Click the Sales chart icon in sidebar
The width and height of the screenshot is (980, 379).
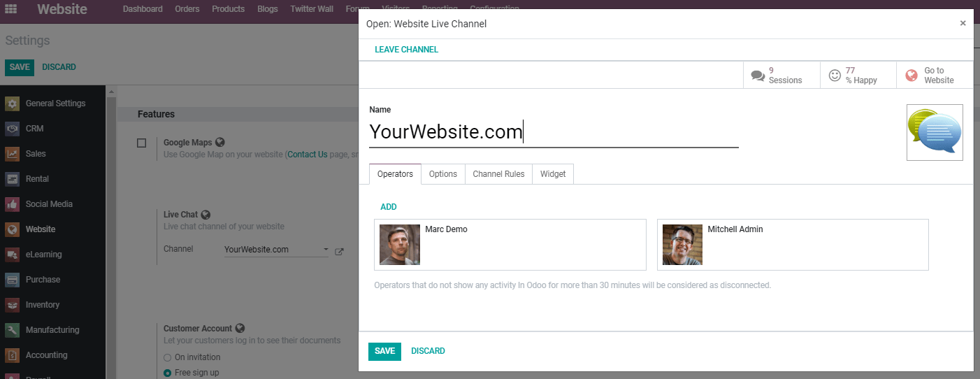[12, 154]
